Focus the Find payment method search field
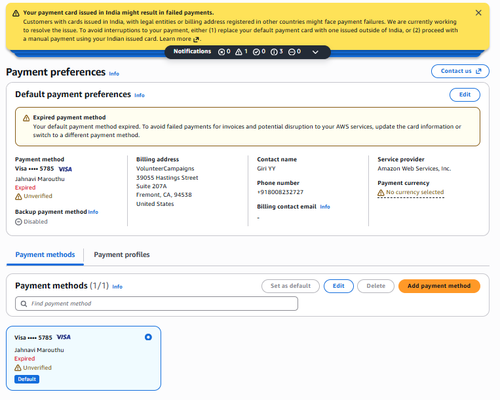 point(156,304)
